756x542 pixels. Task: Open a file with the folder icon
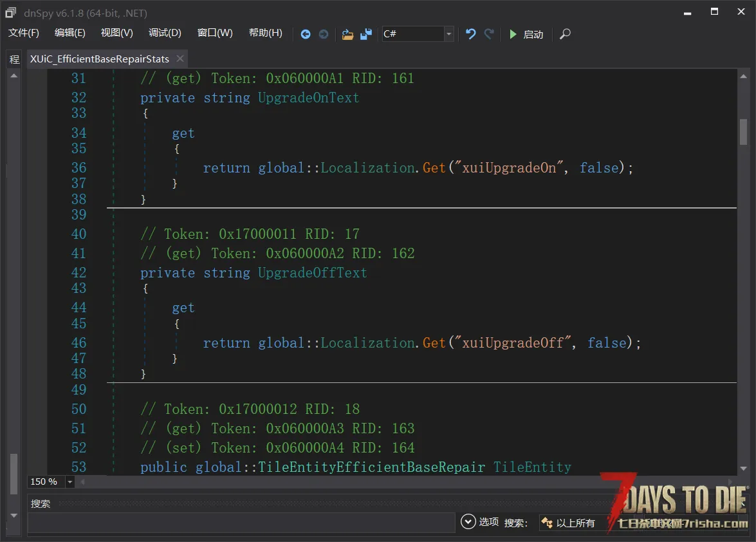click(x=347, y=33)
